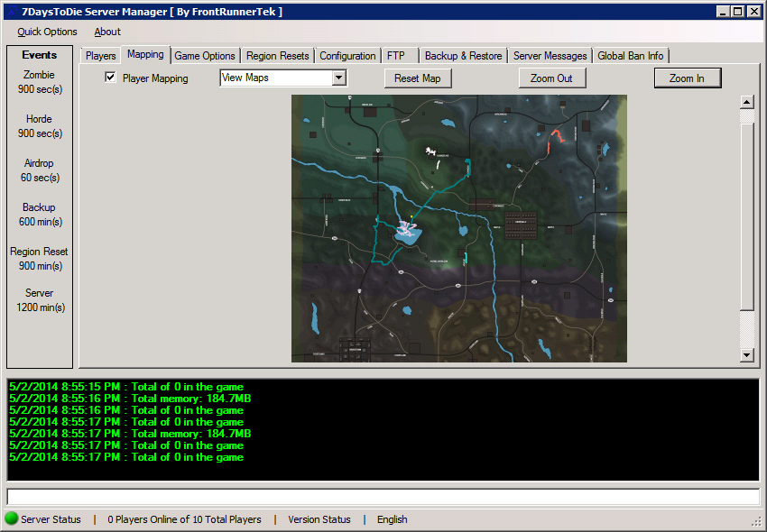Click the 8:55:16 PM Total memory log line
The height and width of the screenshot is (532, 767).
tap(130, 399)
